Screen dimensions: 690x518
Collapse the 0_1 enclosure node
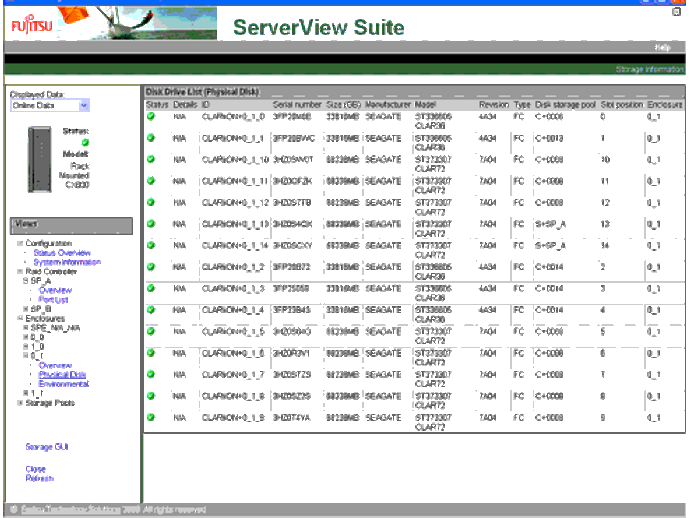[26, 356]
